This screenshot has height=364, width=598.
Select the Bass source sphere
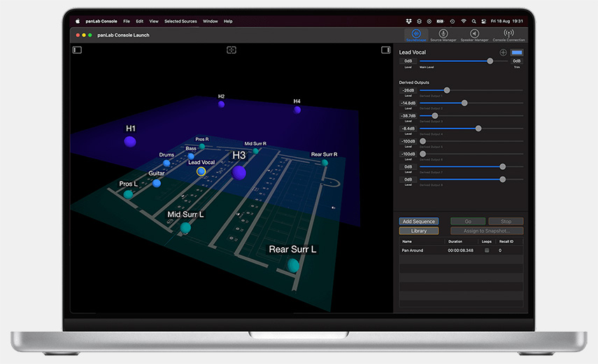191,156
